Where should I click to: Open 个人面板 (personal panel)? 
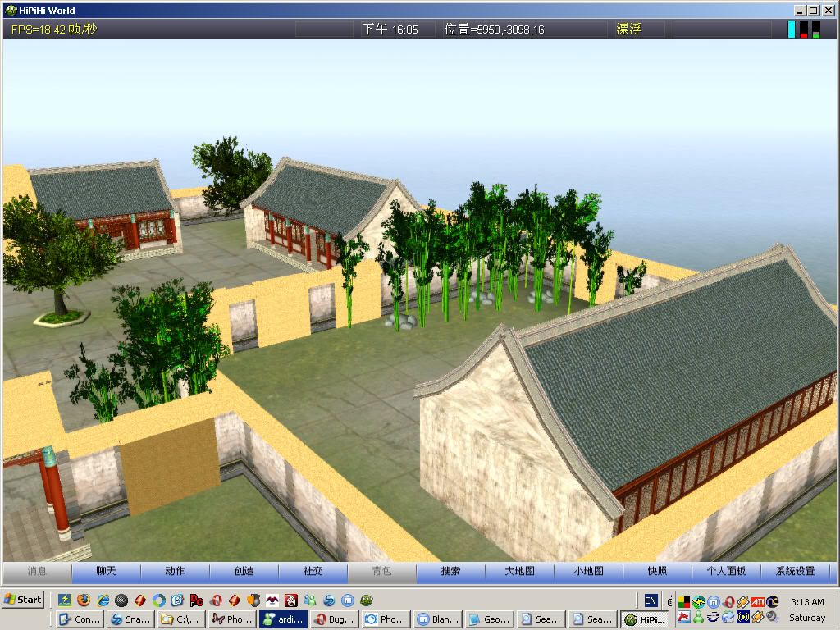[x=726, y=572]
